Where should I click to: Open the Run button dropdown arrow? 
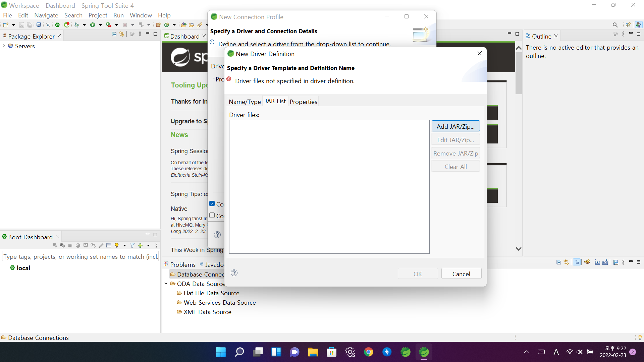coord(100,25)
